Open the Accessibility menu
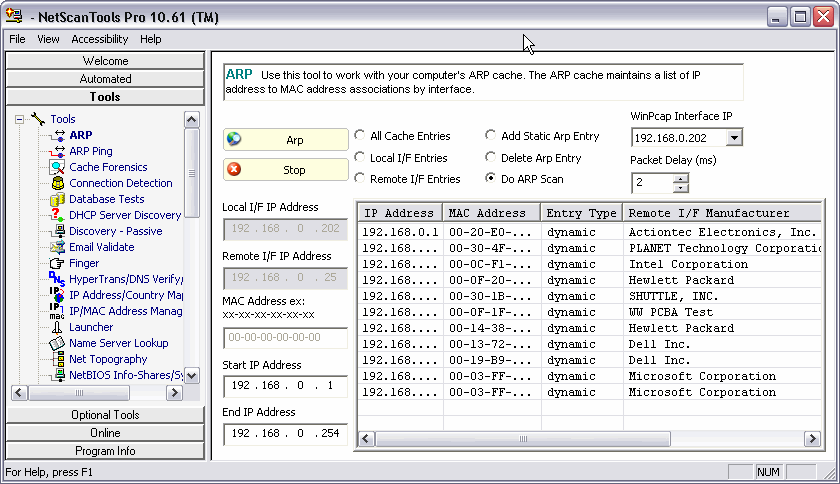The height and width of the screenshot is (484, 840). [99, 39]
